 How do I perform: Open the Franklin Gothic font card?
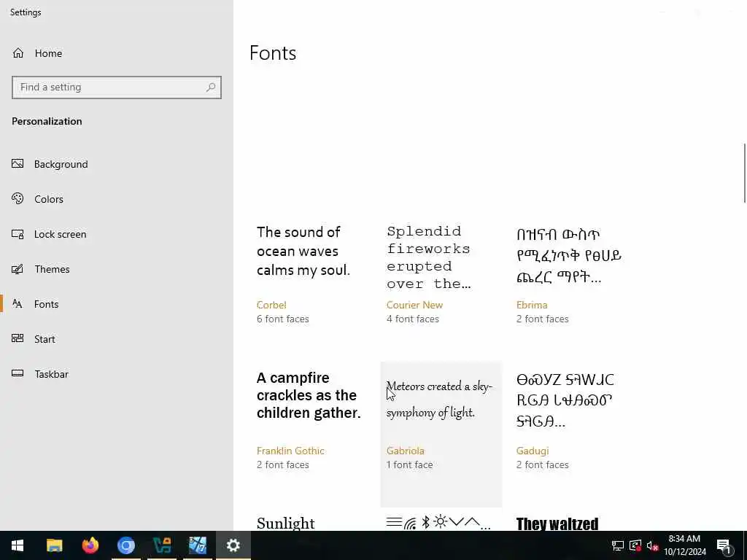(x=311, y=435)
